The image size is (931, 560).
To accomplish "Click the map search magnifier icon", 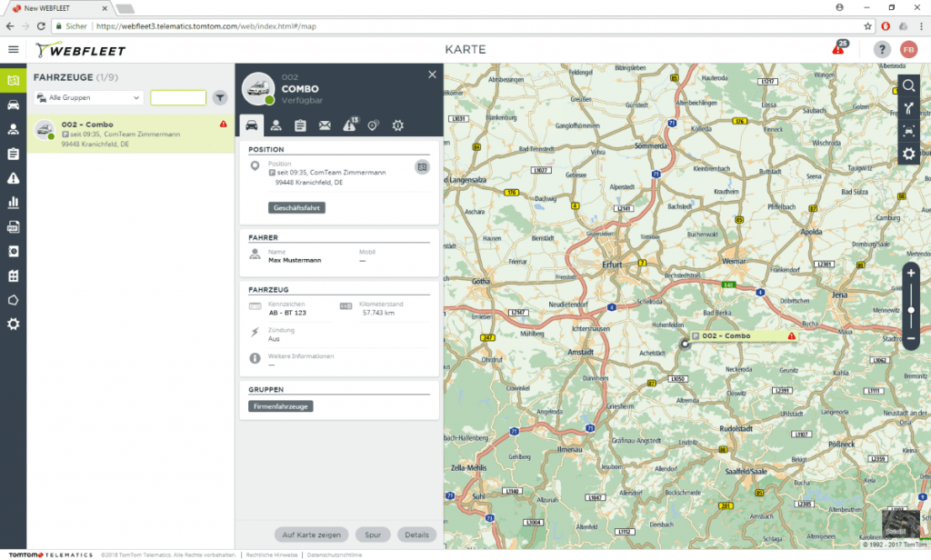I will [x=909, y=86].
